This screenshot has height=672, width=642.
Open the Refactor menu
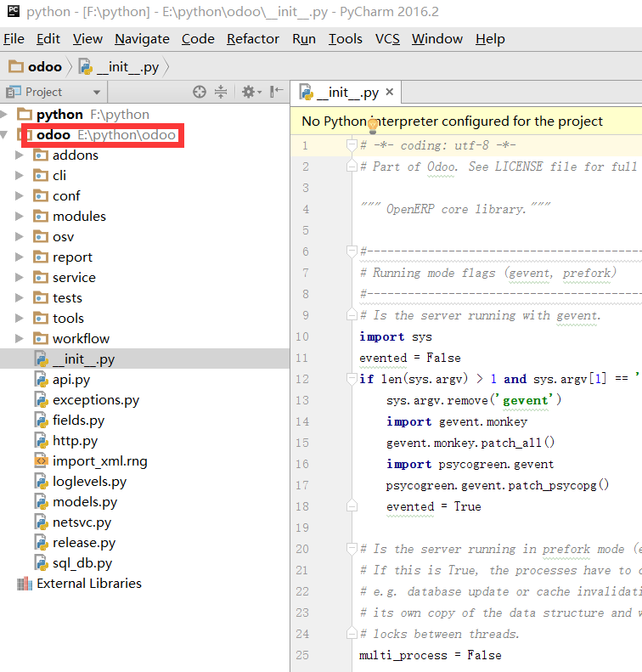coord(253,39)
